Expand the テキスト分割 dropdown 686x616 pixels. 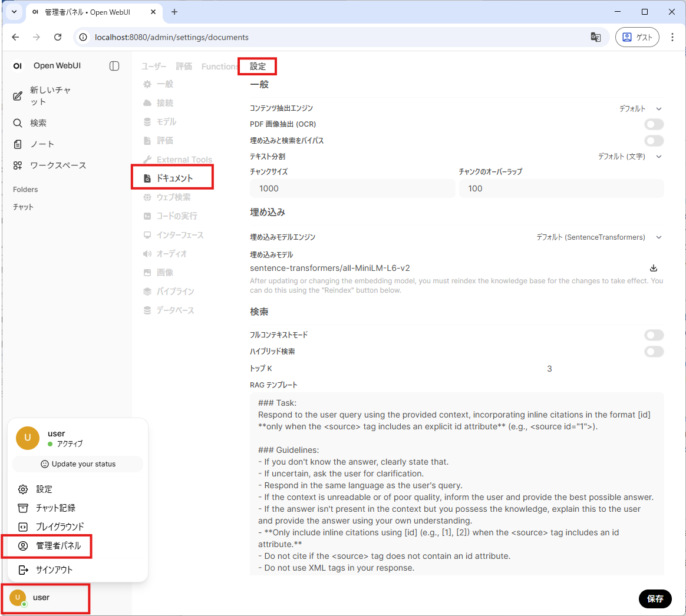[629, 157]
